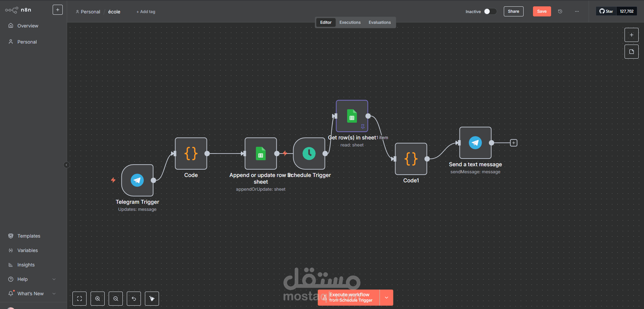Click the fit view zoom-to-fit button
This screenshot has width=644, height=309.
point(79,299)
